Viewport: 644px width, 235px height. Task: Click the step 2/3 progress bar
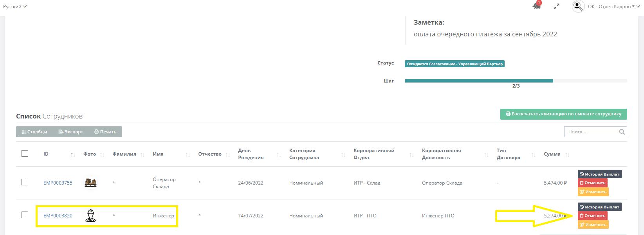(x=516, y=81)
